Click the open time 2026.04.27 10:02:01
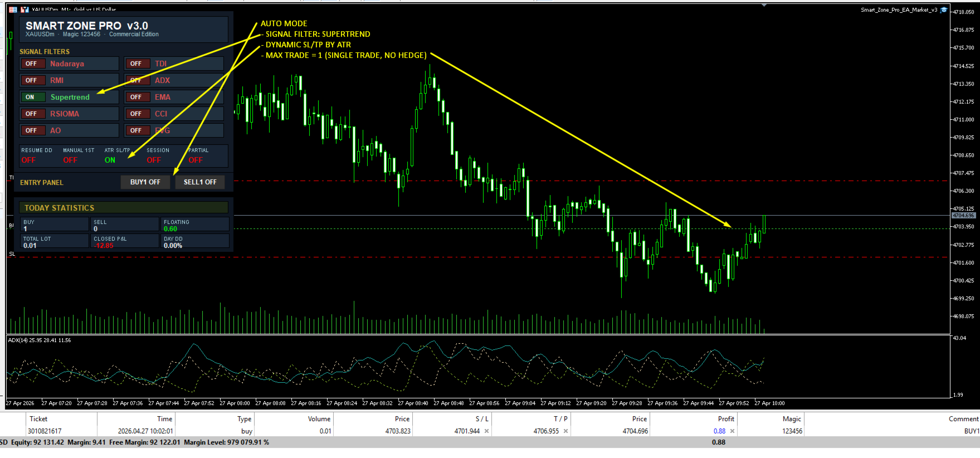980x458 pixels. pyautogui.click(x=145, y=431)
